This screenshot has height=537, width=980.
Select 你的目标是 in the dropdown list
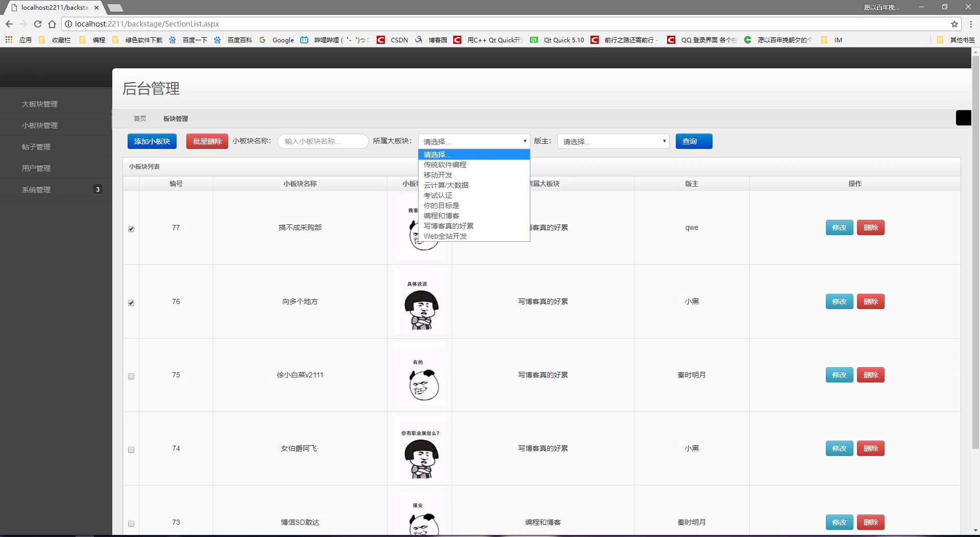474,206
